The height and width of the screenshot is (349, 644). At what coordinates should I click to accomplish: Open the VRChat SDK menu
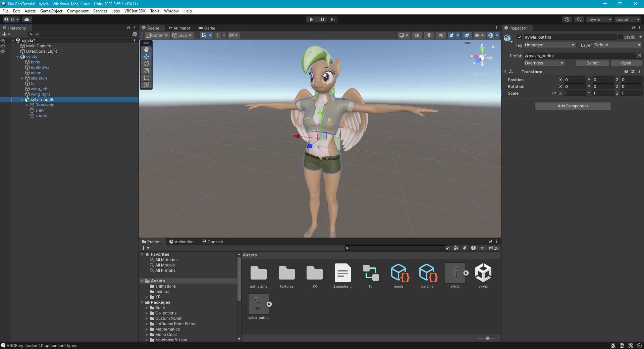pos(135,11)
